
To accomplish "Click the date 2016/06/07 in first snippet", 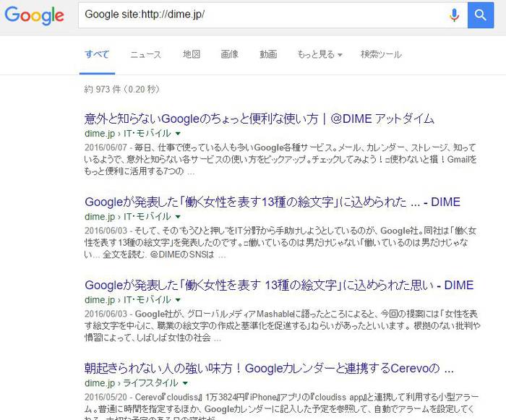I will tap(106, 147).
